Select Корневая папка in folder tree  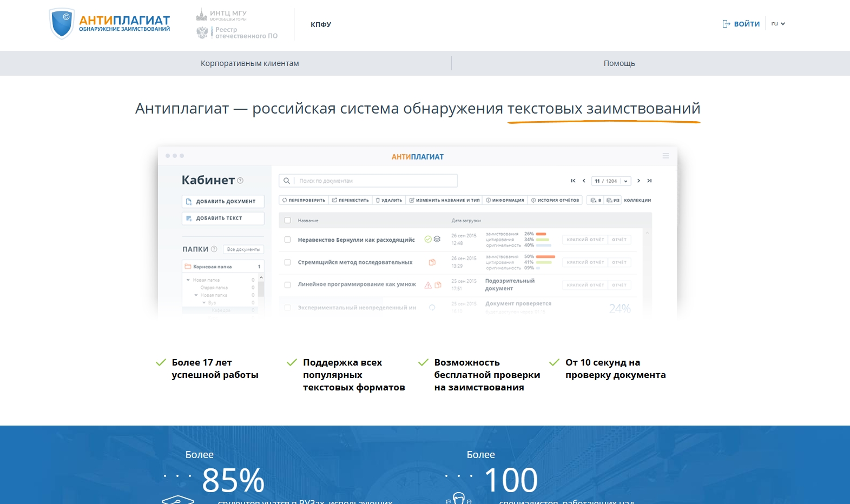pyautogui.click(x=223, y=267)
